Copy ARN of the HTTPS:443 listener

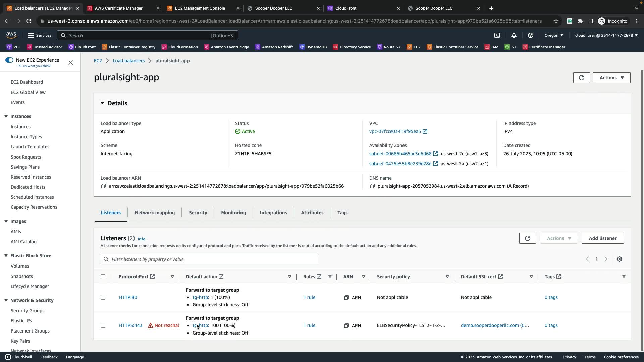(x=346, y=326)
